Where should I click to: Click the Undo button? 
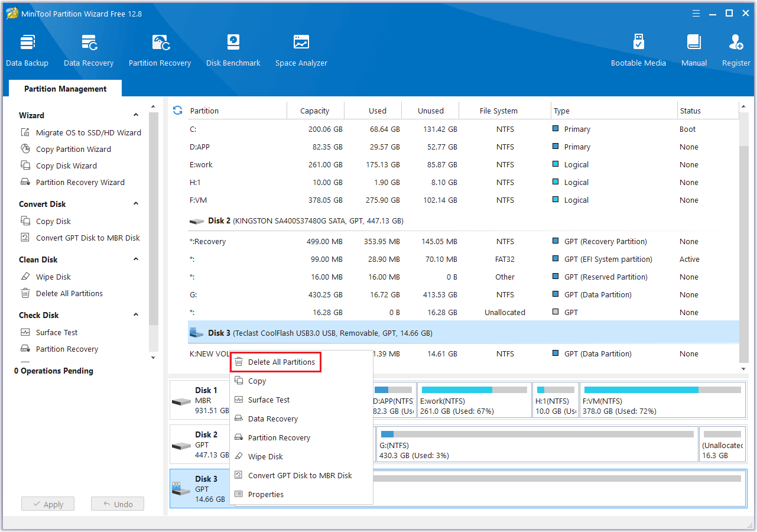(x=118, y=504)
